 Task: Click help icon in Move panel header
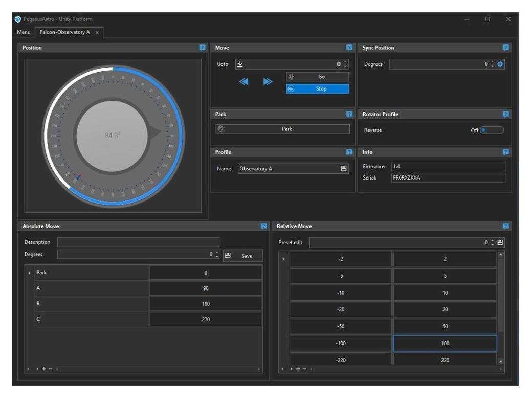[349, 48]
